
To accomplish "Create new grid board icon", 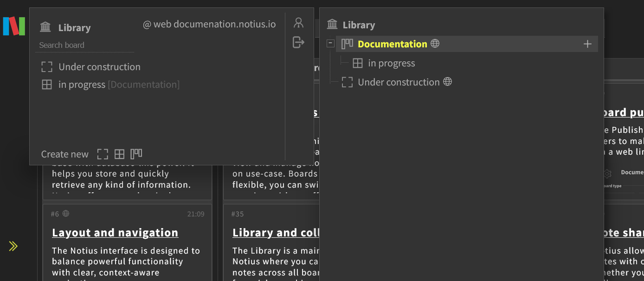I will 120,154.
